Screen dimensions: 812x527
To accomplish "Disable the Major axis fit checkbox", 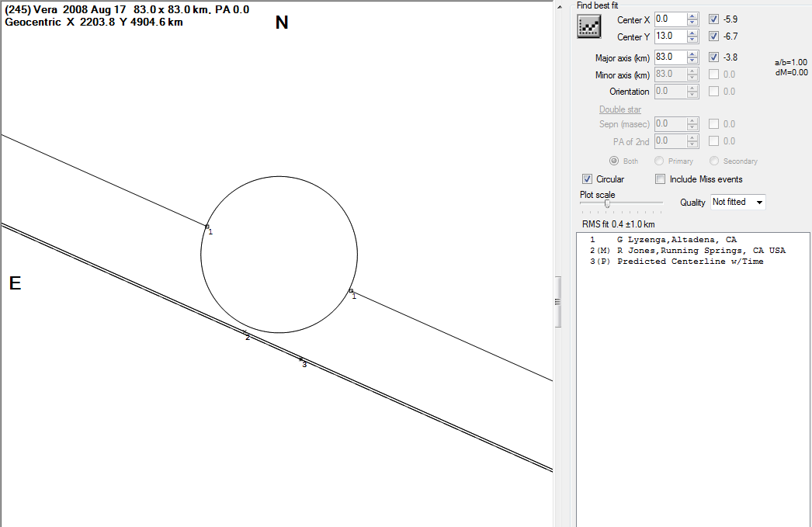I will 713,57.
